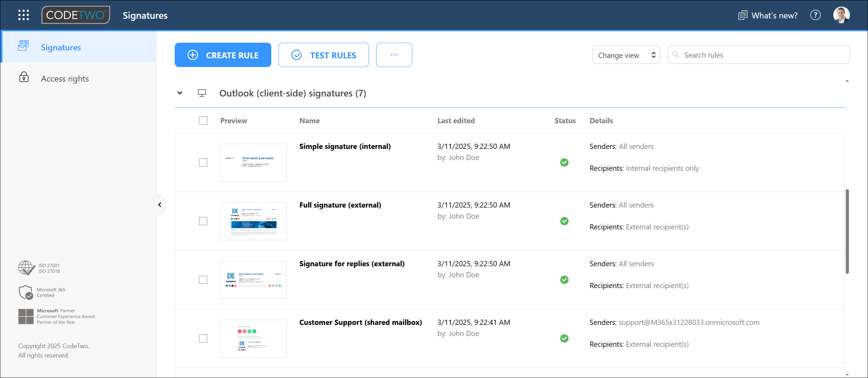Click the CREATE RULE button
Viewport: 868px width, 378px height.
click(223, 55)
